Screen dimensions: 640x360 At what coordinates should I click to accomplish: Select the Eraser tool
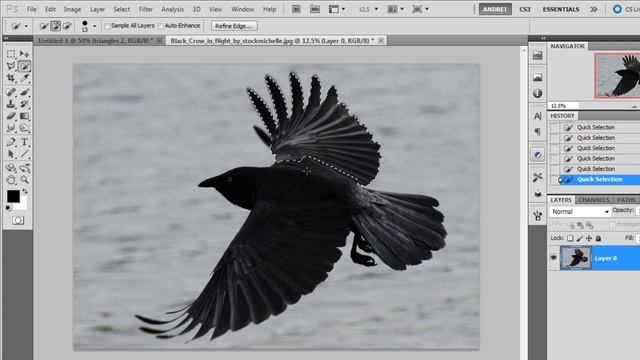pos(11,116)
